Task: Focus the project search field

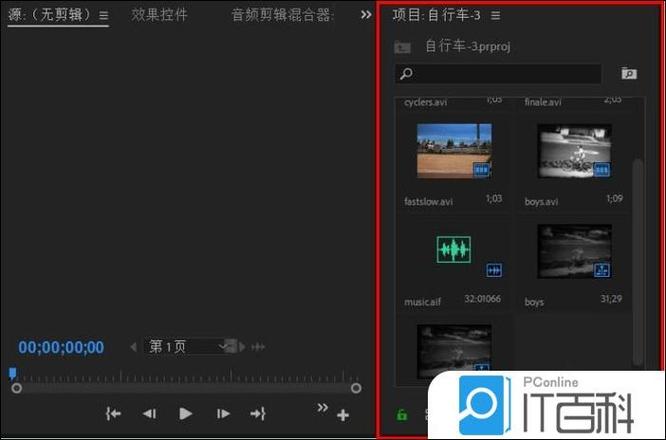Action: pyautogui.click(x=498, y=74)
